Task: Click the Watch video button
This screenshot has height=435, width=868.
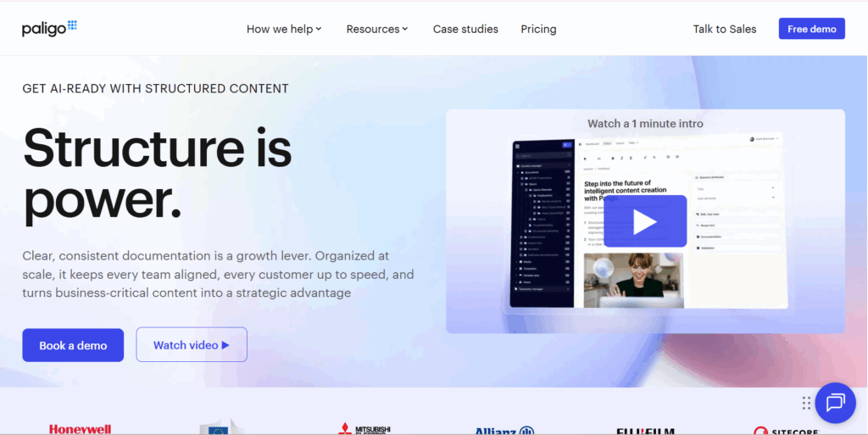Action: 192,345
